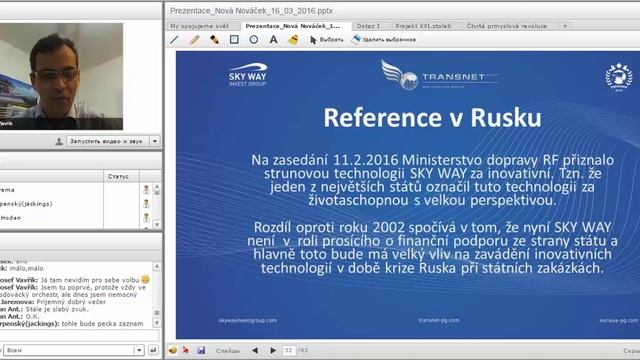Switch to Projekt XXI.století tab

(x=423, y=26)
